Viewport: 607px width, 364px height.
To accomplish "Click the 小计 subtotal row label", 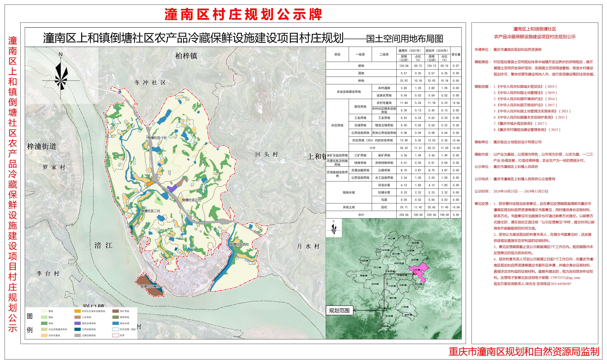I will 373,148.
